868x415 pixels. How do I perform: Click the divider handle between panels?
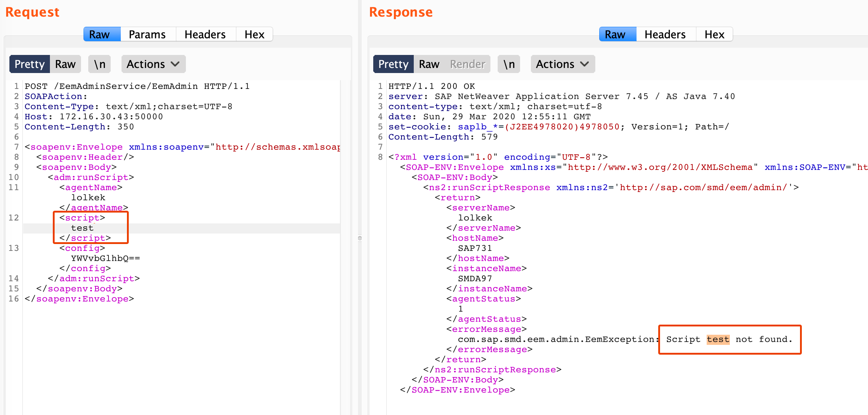point(359,238)
